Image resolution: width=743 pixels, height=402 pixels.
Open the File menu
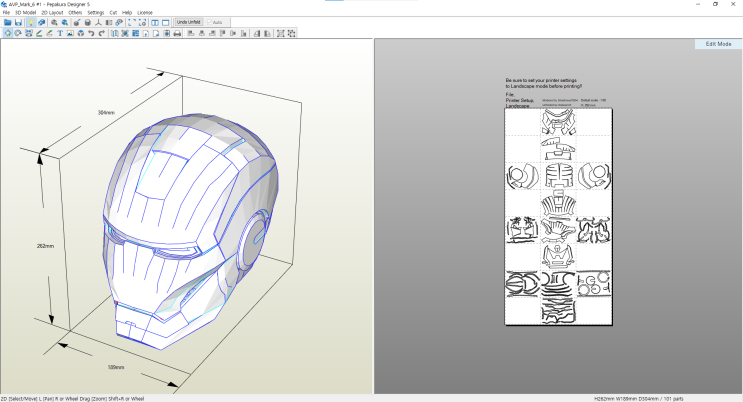pos(6,12)
